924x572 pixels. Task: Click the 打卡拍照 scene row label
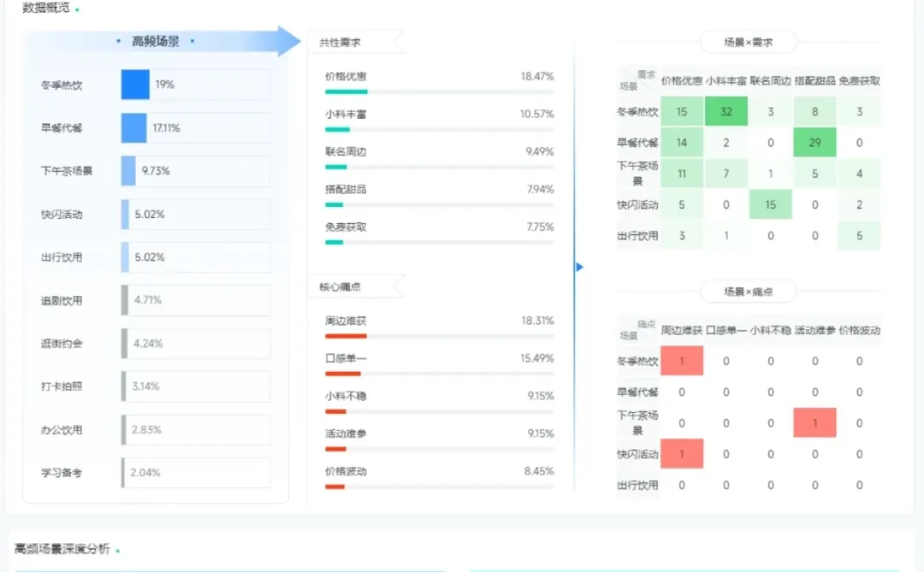62,386
